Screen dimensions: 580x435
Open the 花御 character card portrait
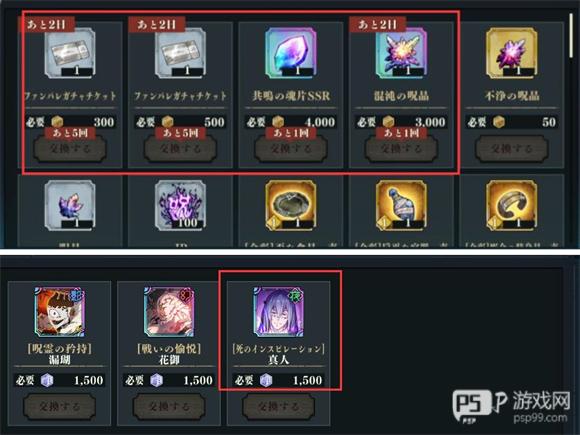coord(169,311)
